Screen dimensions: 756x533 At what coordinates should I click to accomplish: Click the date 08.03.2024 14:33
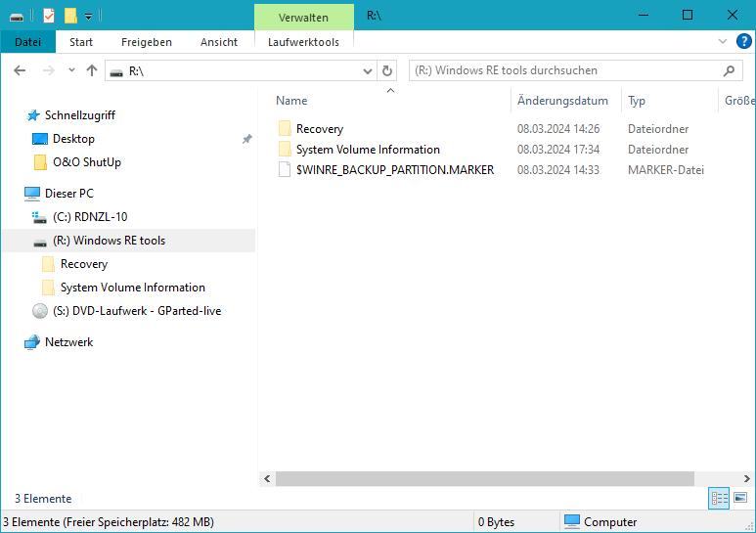[558, 169]
